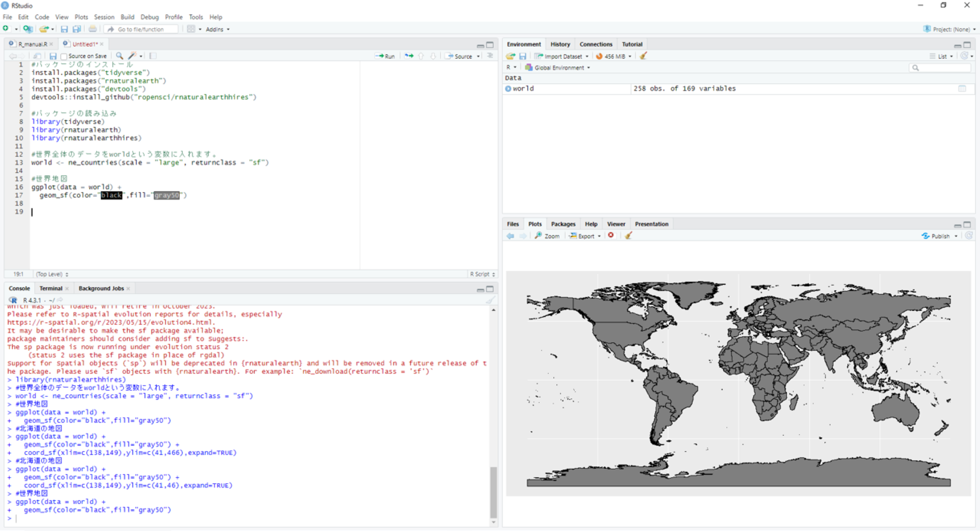
Task: Click the Run button in editor toolbar
Action: [385, 56]
